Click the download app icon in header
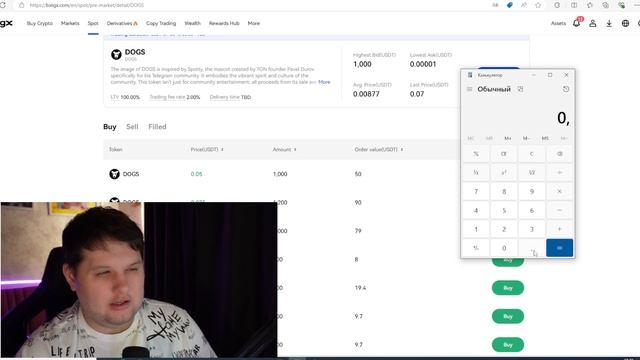Viewport: 640px width, 360px height. [x=609, y=23]
